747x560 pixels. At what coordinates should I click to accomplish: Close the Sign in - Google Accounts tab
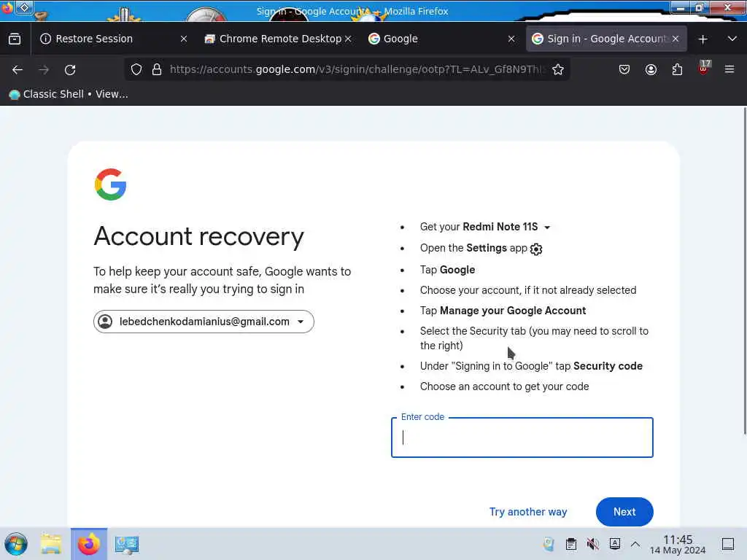point(676,39)
